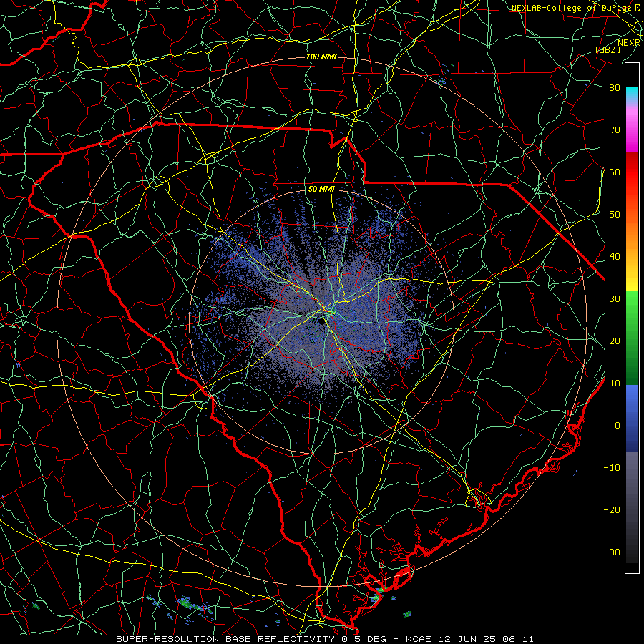Screen dimensions: 644x644
Task: Select the 50 value on the dBZ scale
Action: pos(615,215)
